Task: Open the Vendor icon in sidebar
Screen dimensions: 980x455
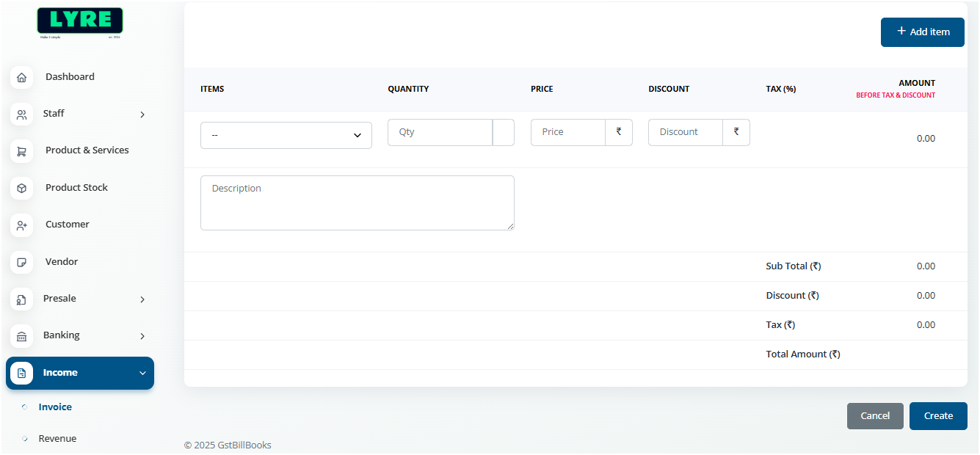Action: [x=21, y=262]
